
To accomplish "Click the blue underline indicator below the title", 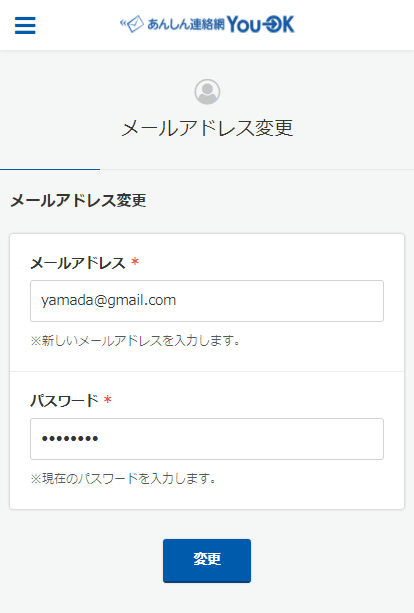I will tap(50, 169).
